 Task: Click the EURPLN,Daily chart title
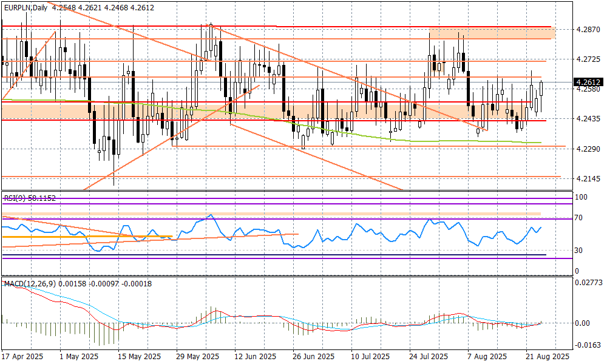[x=25, y=7]
